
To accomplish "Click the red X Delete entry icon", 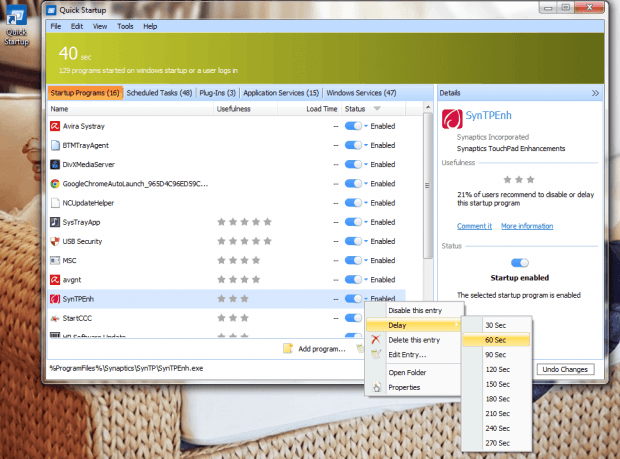I will (376, 340).
